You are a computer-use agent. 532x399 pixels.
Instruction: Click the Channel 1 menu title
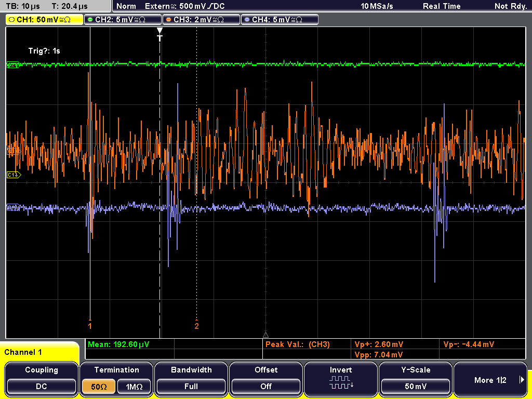pos(23,352)
